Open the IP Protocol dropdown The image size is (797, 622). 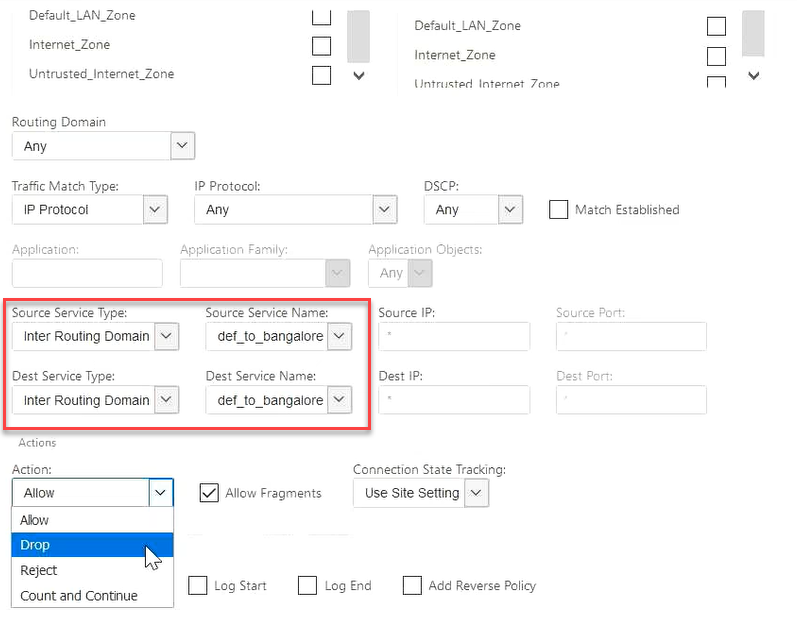click(385, 209)
